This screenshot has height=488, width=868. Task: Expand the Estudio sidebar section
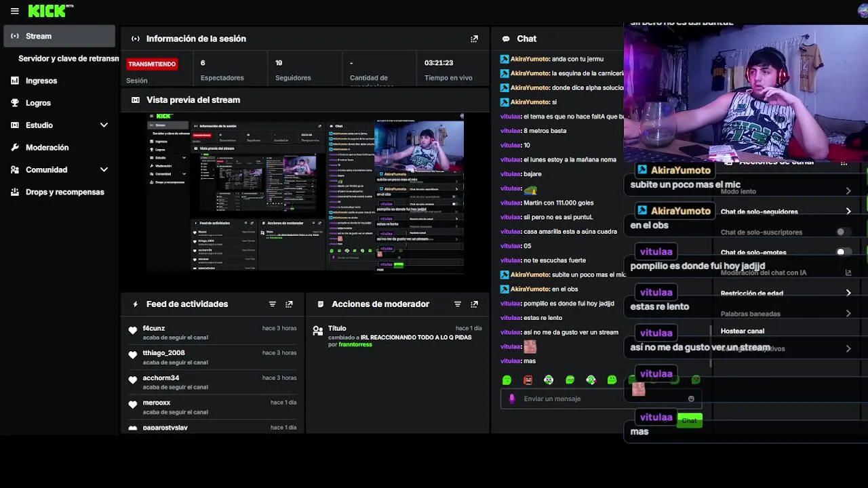[x=104, y=125]
